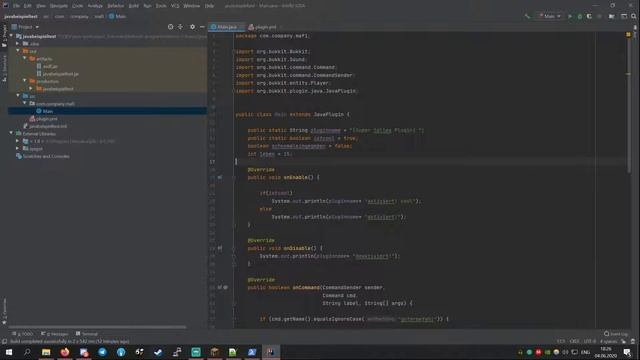This screenshot has width=640, height=360.
Task: Collapse the artifacts folder
Action: click(25, 58)
